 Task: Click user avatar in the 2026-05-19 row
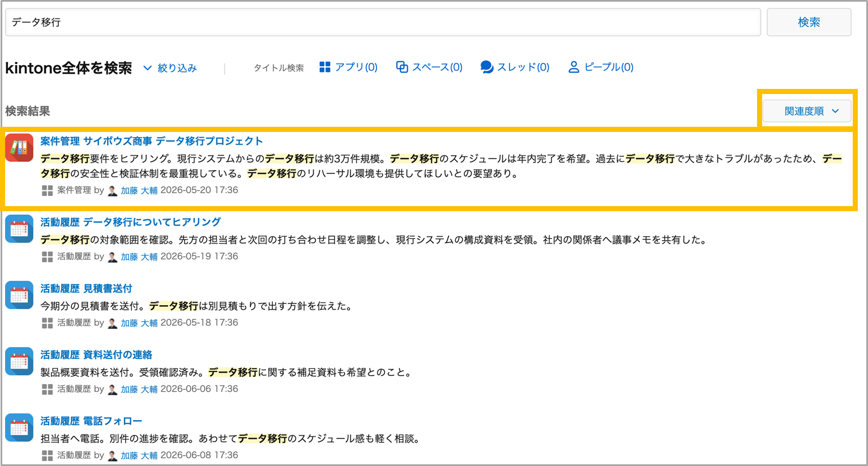pos(113,257)
